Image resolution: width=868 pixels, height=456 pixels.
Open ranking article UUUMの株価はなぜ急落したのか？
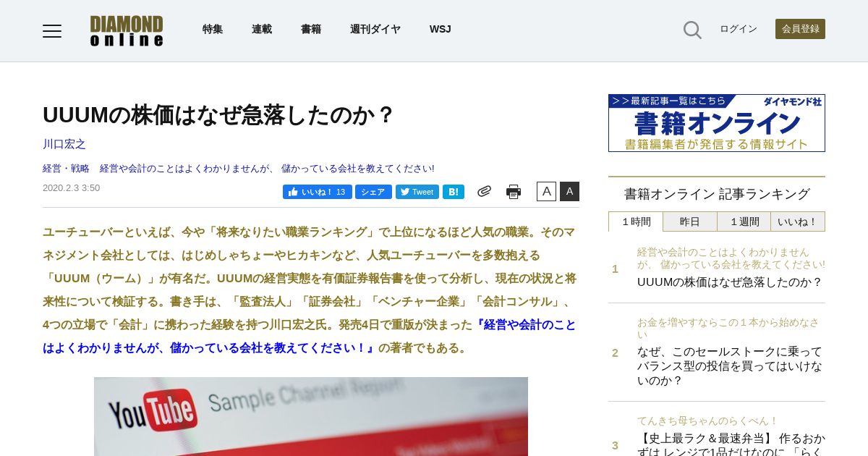(x=730, y=282)
